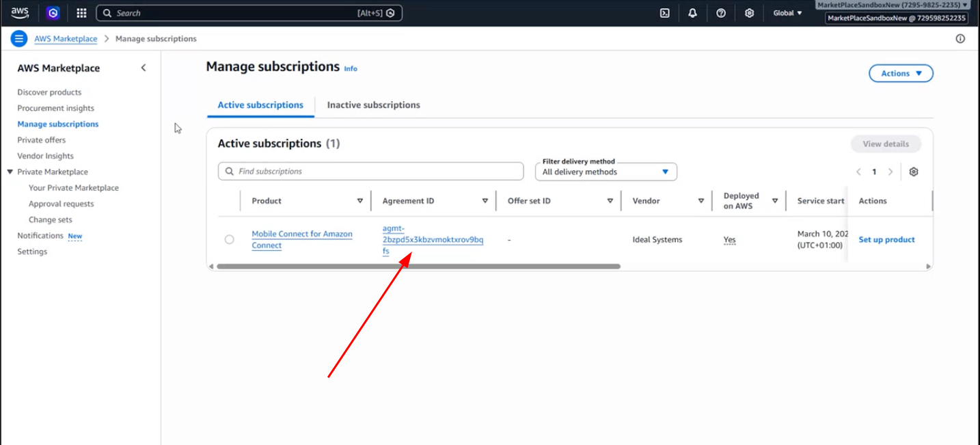This screenshot has height=445, width=980.
Task: Switch to the Active subscriptions tab
Action: click(x=260, y=105)
